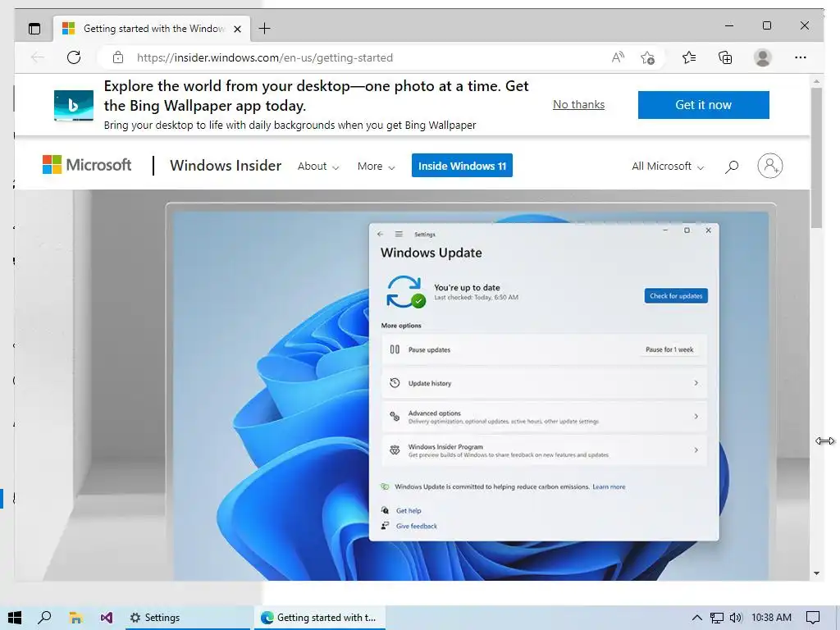
Task: Expand the All Microsoft dropdown
Action: click(668, 166)
